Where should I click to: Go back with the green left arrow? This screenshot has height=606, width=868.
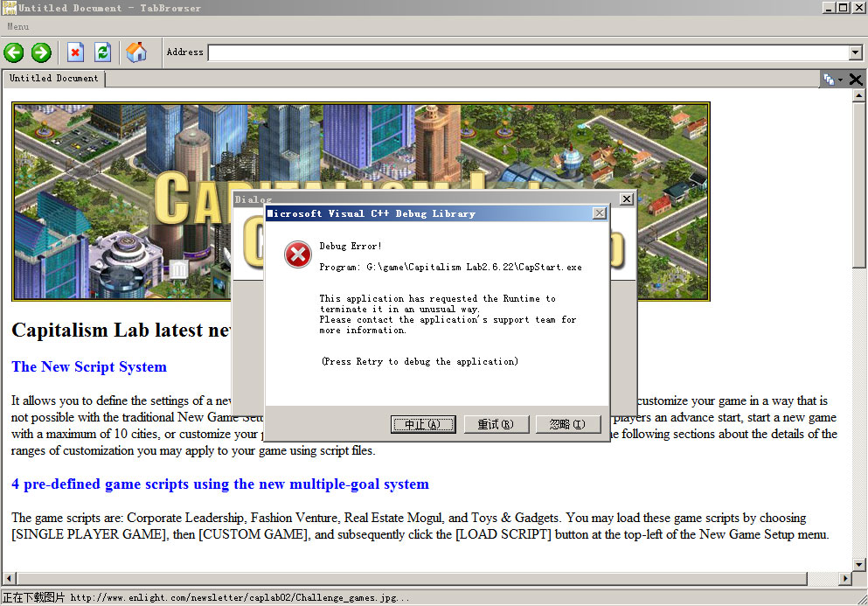coord(14,52)
